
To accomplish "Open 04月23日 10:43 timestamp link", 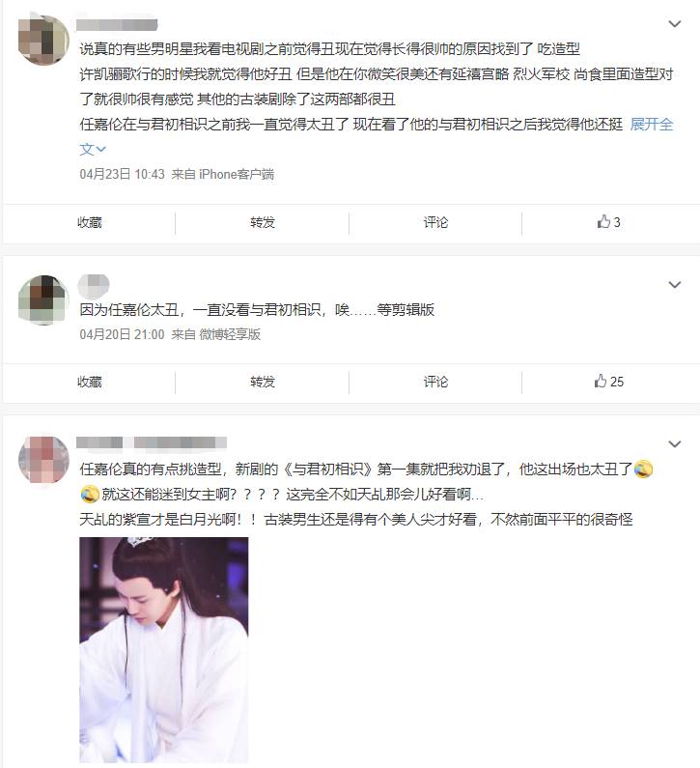I will coord(122,174).
